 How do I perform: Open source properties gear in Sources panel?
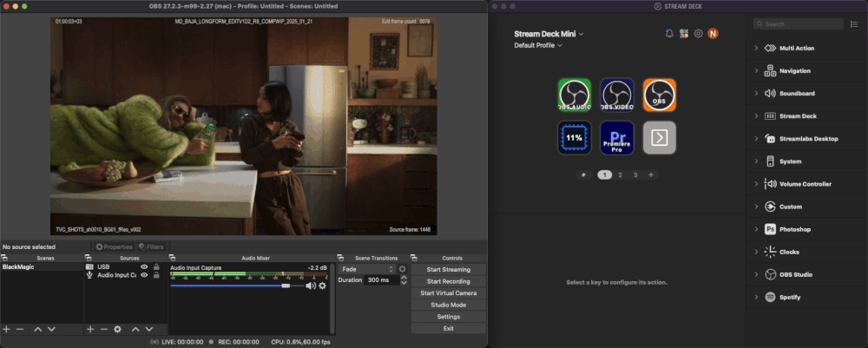tap(117, 329)
